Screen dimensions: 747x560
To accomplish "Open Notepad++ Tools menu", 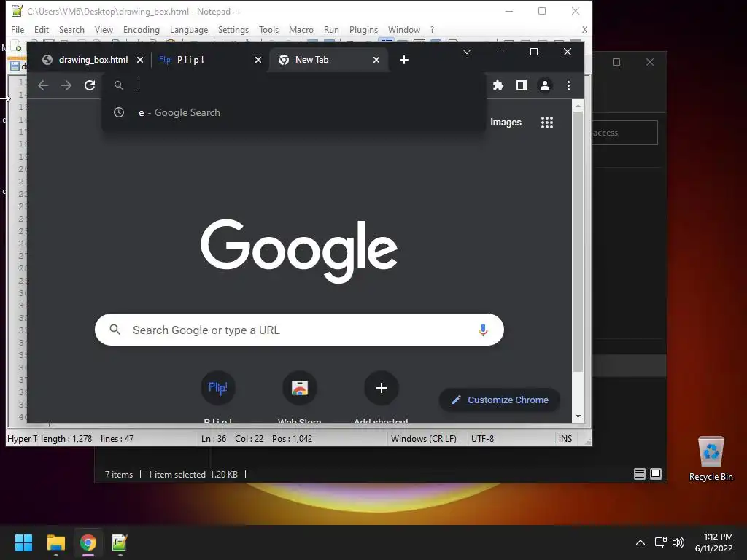I will point(268,29).
